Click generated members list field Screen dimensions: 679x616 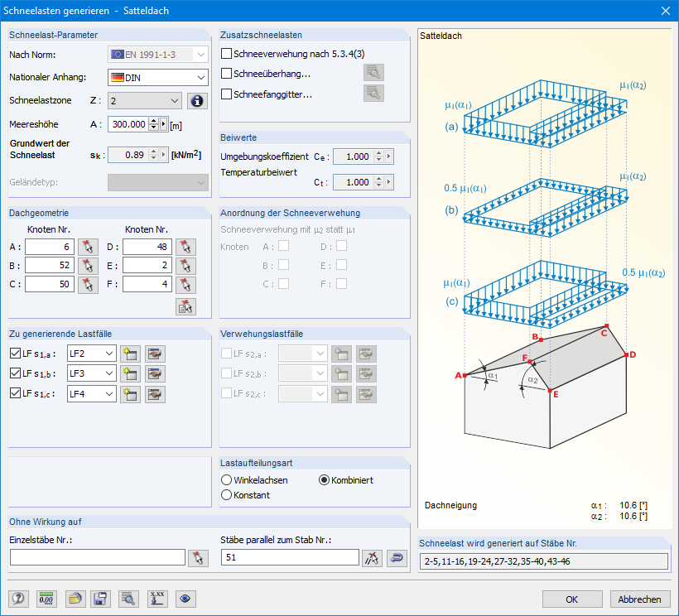544,561
